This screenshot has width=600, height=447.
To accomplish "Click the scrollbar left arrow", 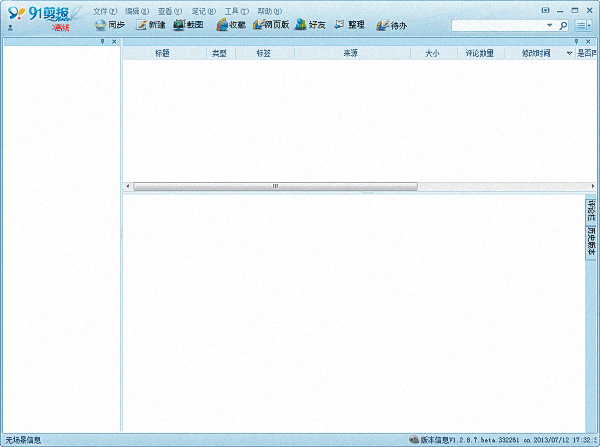I will point(128,186).
